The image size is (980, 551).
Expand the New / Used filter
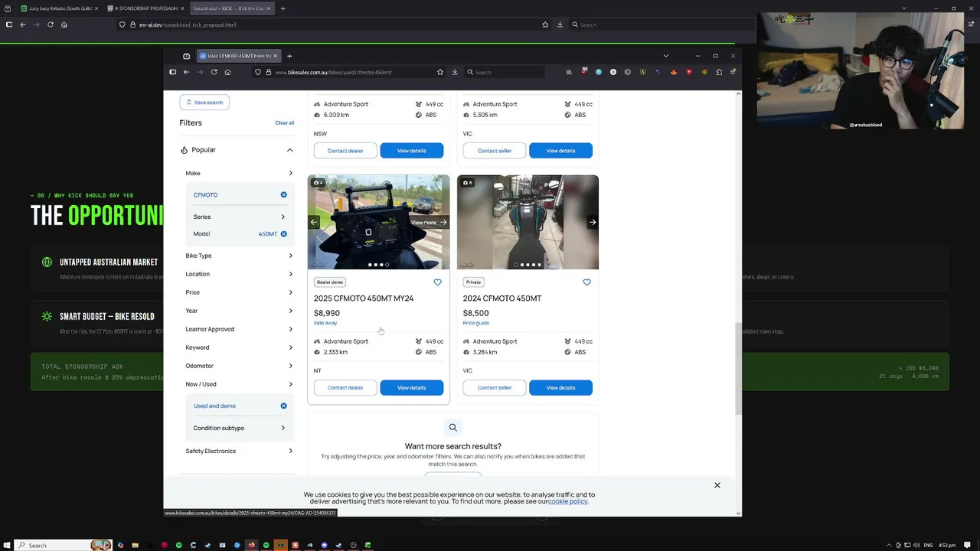tap(238, 384)
